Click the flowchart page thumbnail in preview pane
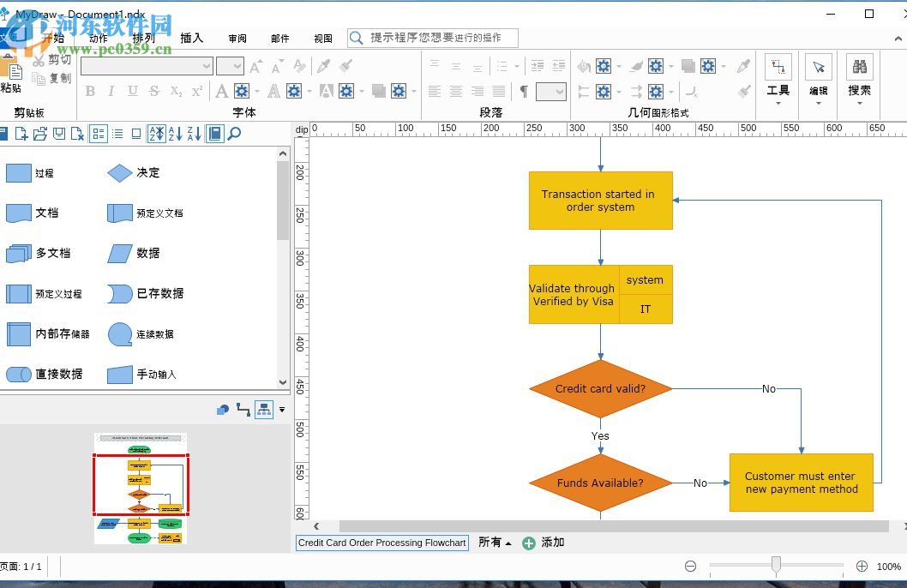 [141, 486]
